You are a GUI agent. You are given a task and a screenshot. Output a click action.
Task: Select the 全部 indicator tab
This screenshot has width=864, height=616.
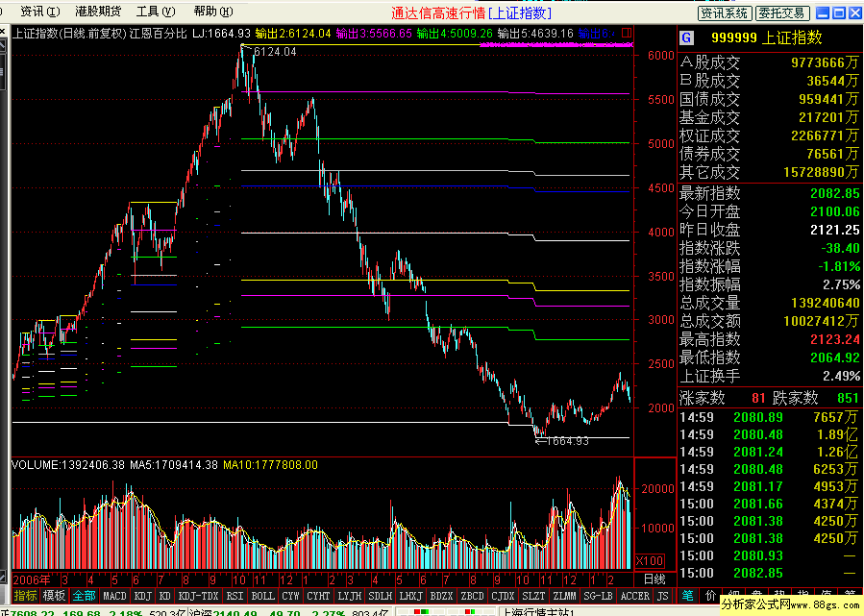84,596
